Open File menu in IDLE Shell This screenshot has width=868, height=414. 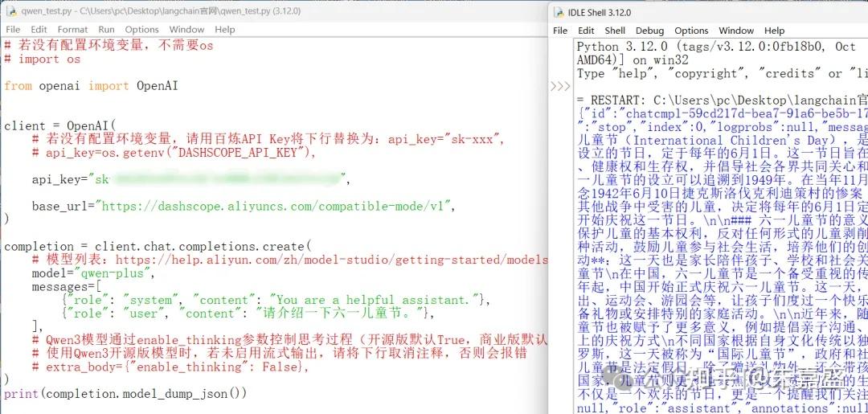pos(560,31)
